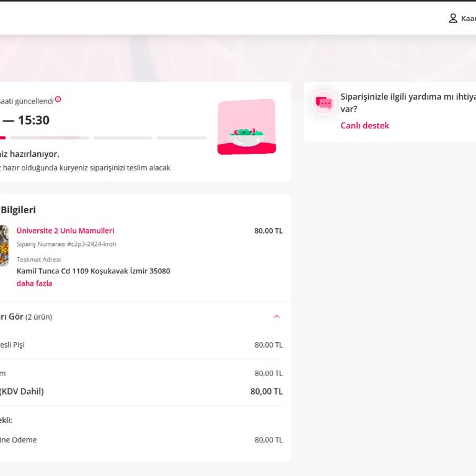
Task: Click the 'Teslimat Adresi' label
Action: click(38, 260)
